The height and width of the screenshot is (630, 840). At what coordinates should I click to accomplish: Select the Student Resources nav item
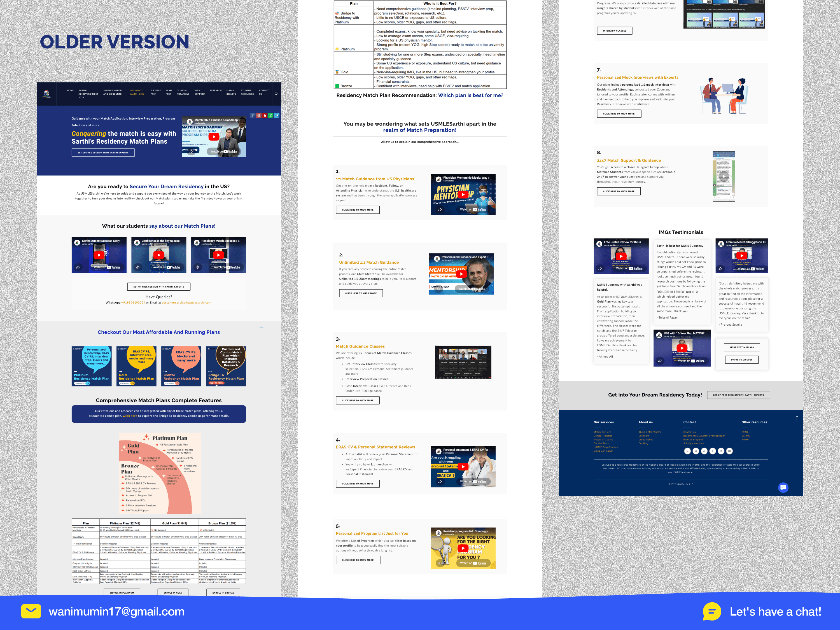click(x=247, y=92)
